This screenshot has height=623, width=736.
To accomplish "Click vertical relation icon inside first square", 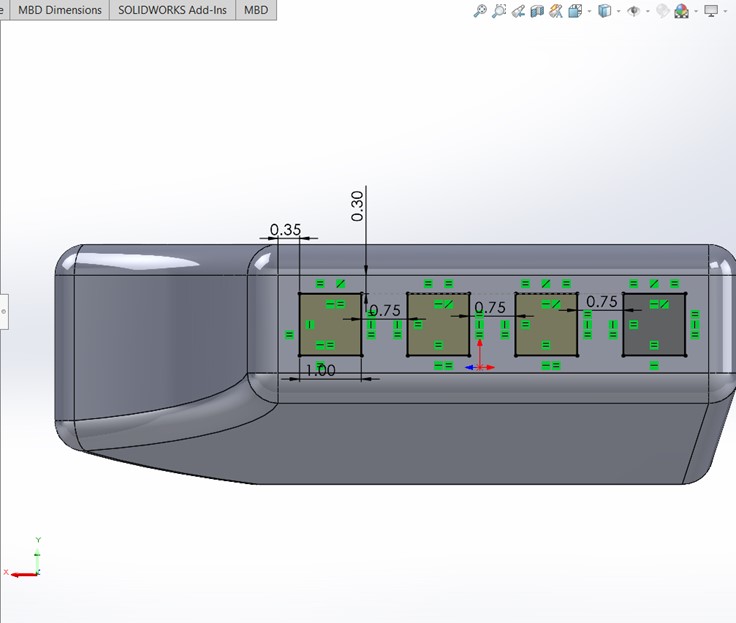I will (310, 324).
